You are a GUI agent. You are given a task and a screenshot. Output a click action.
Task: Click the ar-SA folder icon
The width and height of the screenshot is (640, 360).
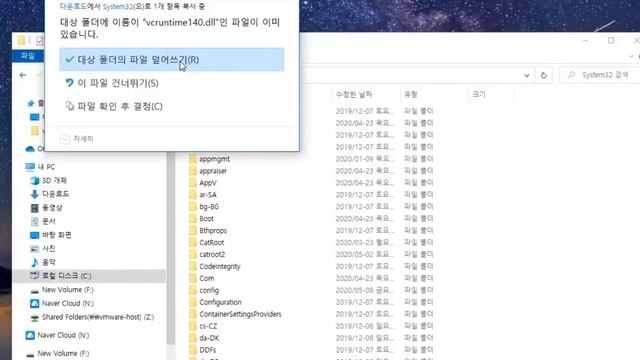(193, 195)
